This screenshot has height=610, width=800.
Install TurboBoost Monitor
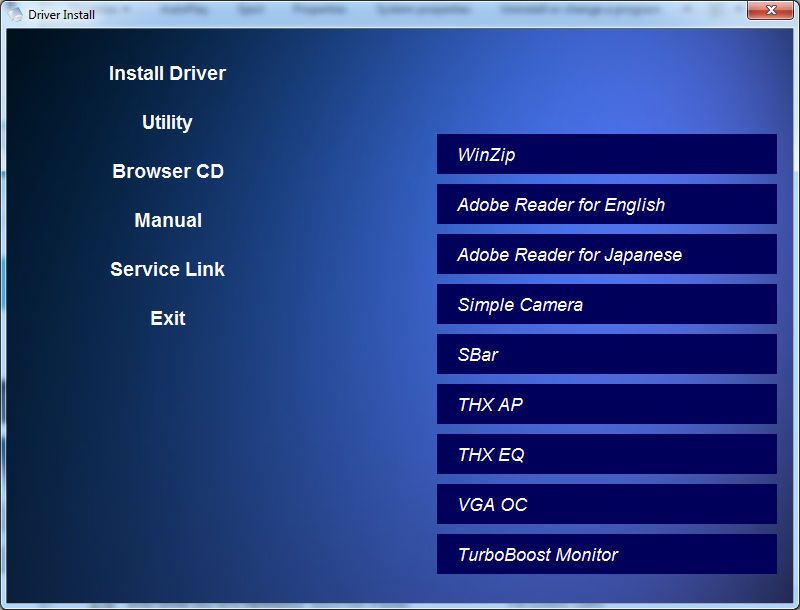click(x=606, y=554)
